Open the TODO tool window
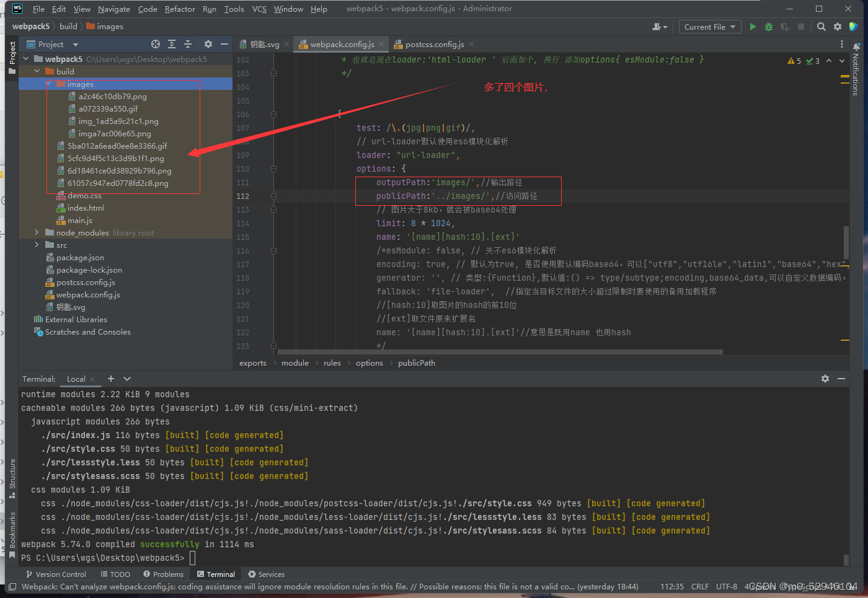 click(115, 574)
